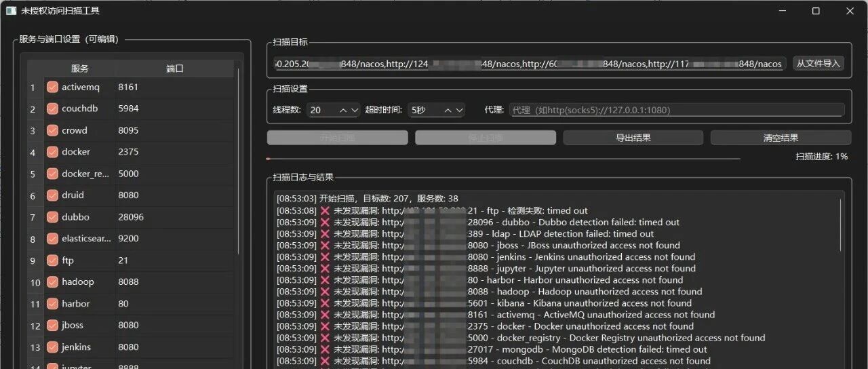
Task: Select port cell 2375 for docker
Action: (x=175, y=152)
